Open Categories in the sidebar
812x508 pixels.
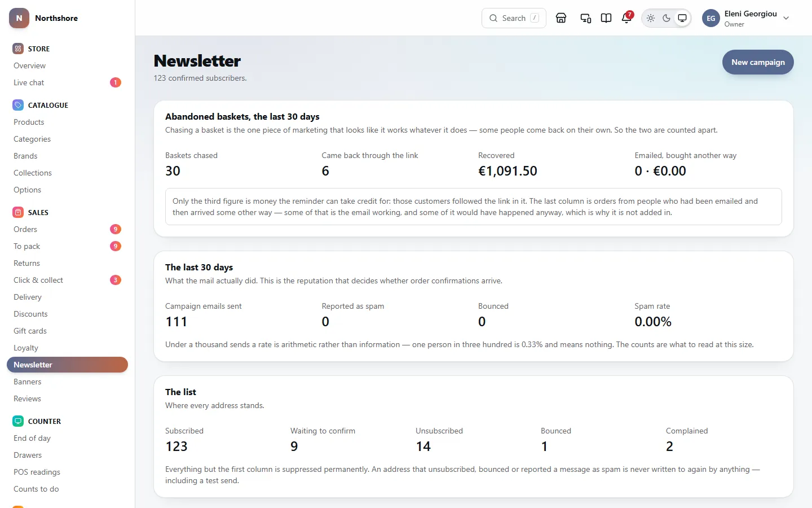click(x=68, y=139)
